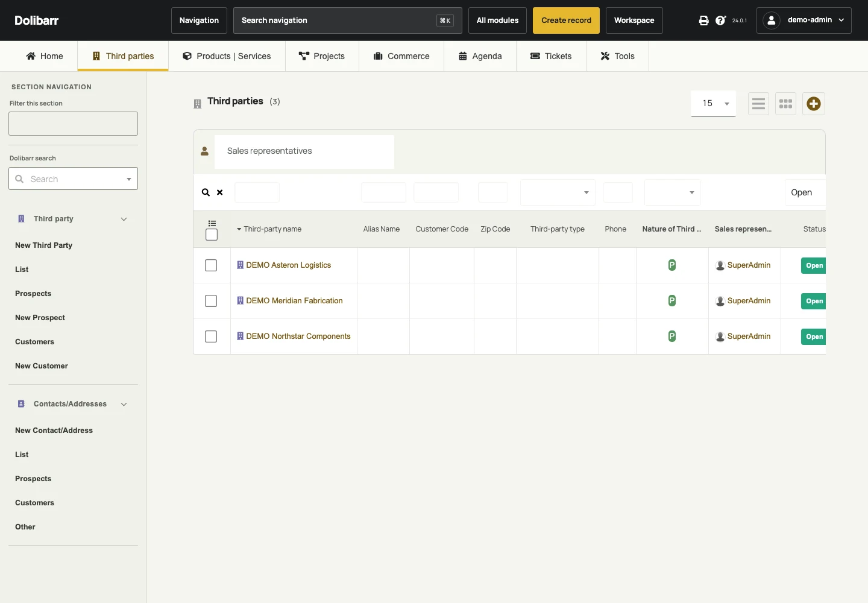868x603 pixels.
Task: Click SuperAdmin avatar in Northstar Components row
Action: pyautogui.click(x=720, y=336)
